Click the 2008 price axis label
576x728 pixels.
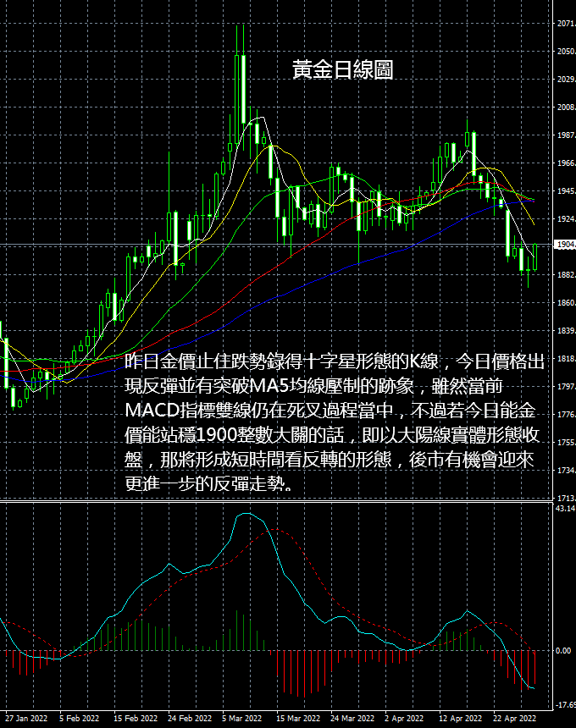click(x=566, y=108)
